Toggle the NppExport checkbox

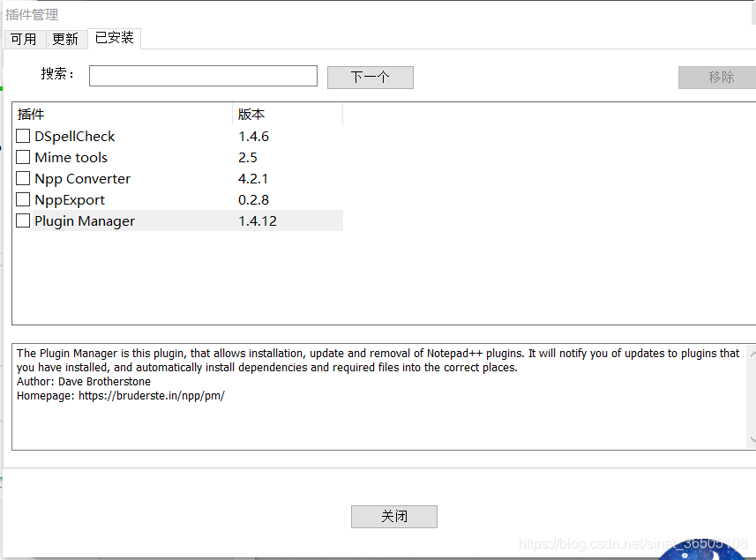(x=23, y=199)
